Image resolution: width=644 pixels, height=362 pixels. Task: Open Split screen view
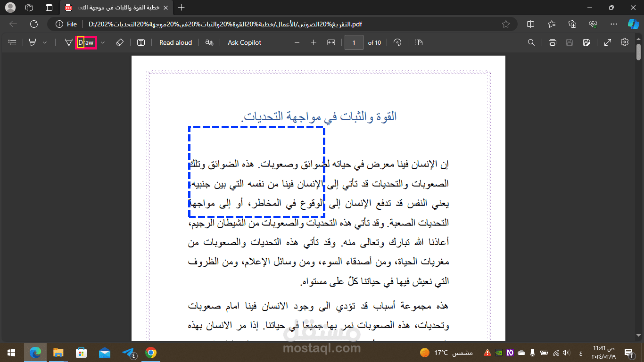coord(530,24)
